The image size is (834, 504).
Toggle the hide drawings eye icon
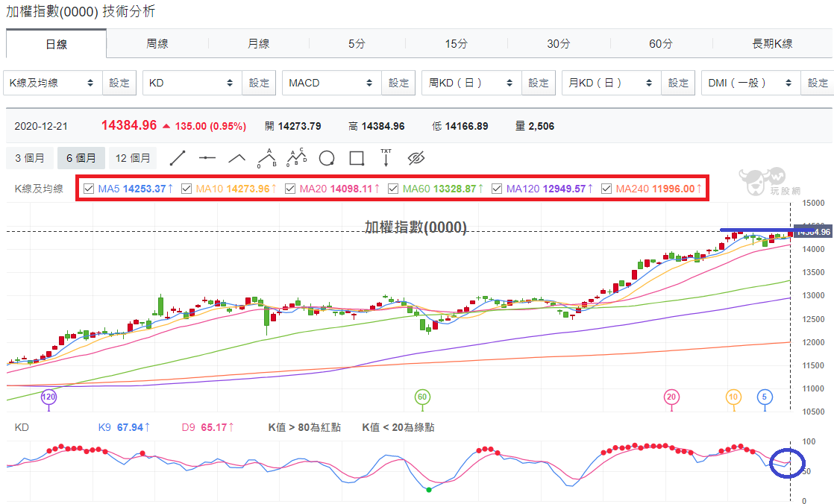pyautogui.click(x=416, y=158)
